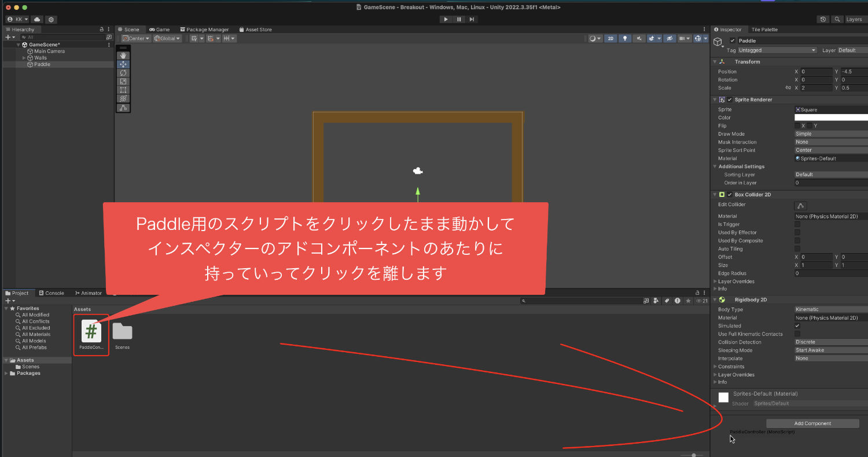Image resolution: width=868 pixels, height=457 pixels.
Task: Open the Body Type Kinematic dropdown
Action: [x=831, y=309]
